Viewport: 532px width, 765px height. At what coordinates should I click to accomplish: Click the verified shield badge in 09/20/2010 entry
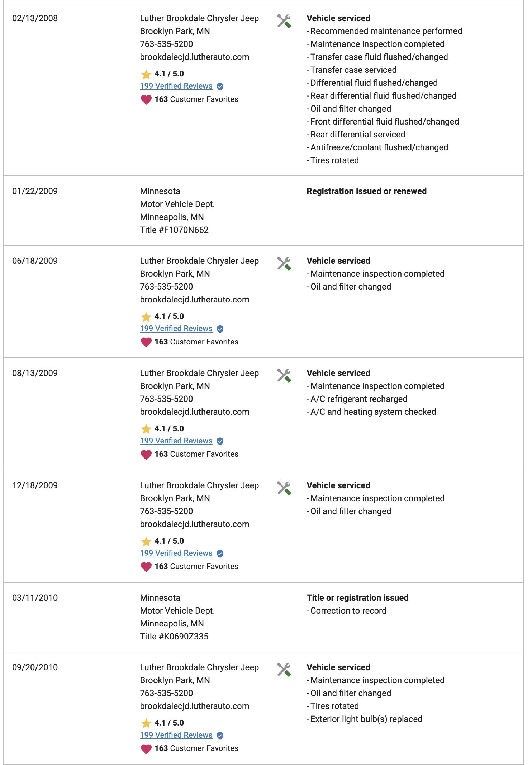pyautogui.click(x=220, y=735)
